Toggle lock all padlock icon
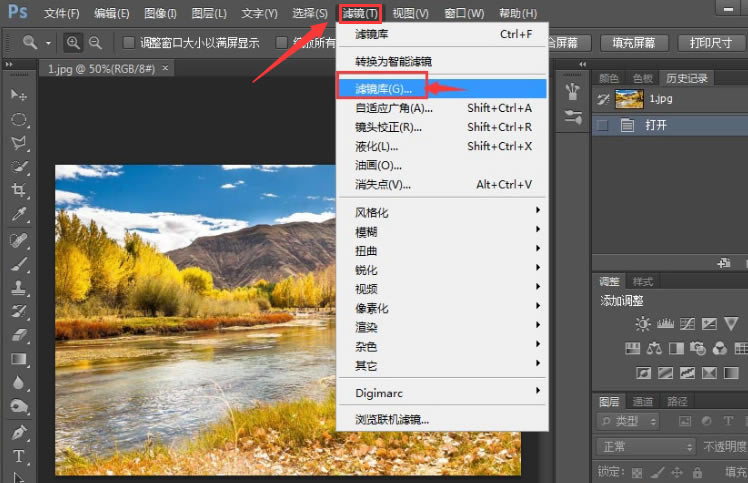 [697, 472]
